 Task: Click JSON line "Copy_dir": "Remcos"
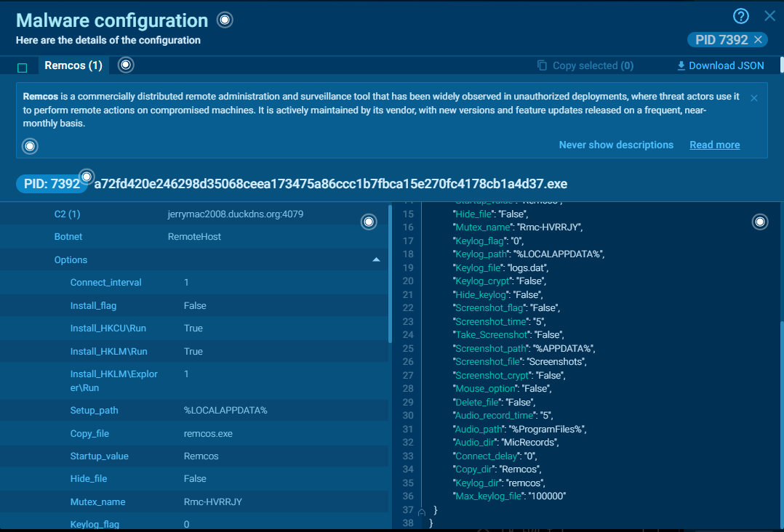pos(497,469)
